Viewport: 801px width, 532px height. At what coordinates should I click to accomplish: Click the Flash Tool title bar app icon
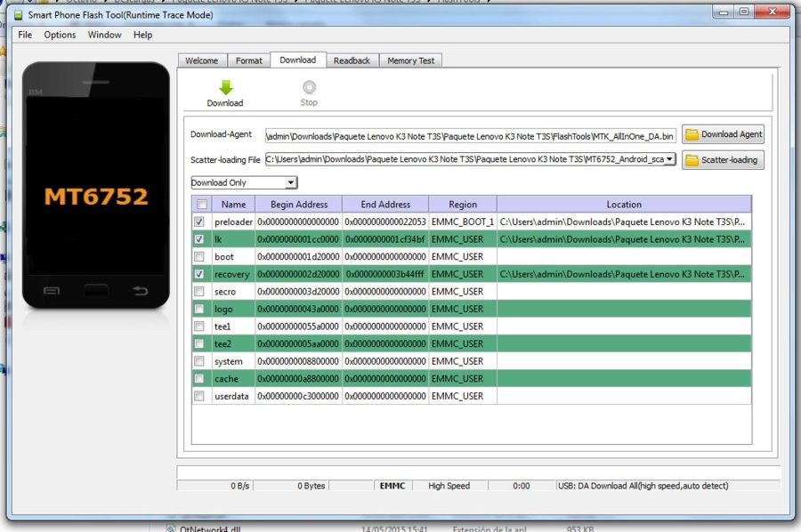coord(19,15)
